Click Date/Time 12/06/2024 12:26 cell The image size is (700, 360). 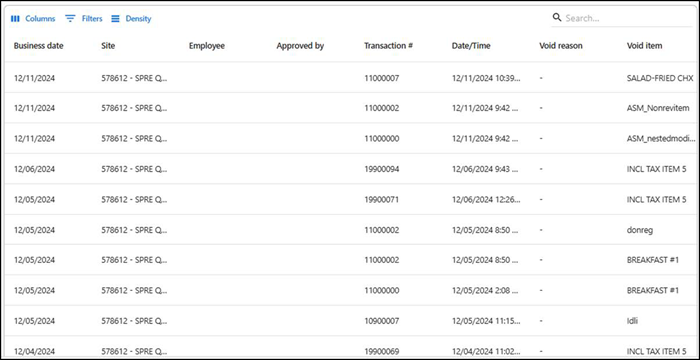pos(486,200)
